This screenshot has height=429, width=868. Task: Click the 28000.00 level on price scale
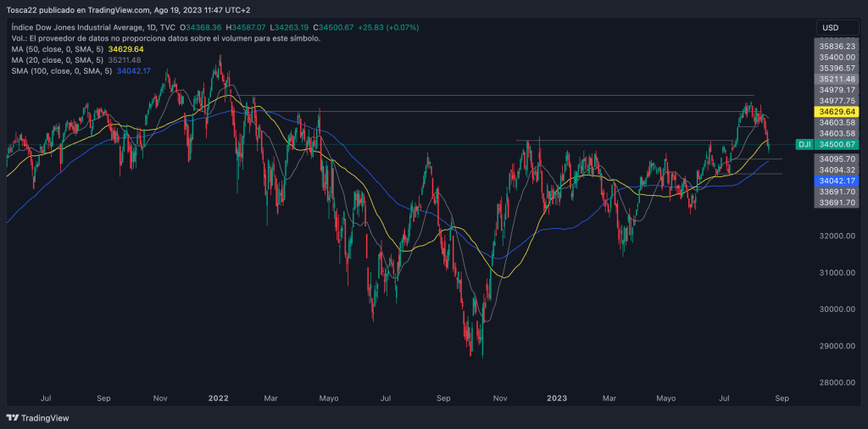836,382
